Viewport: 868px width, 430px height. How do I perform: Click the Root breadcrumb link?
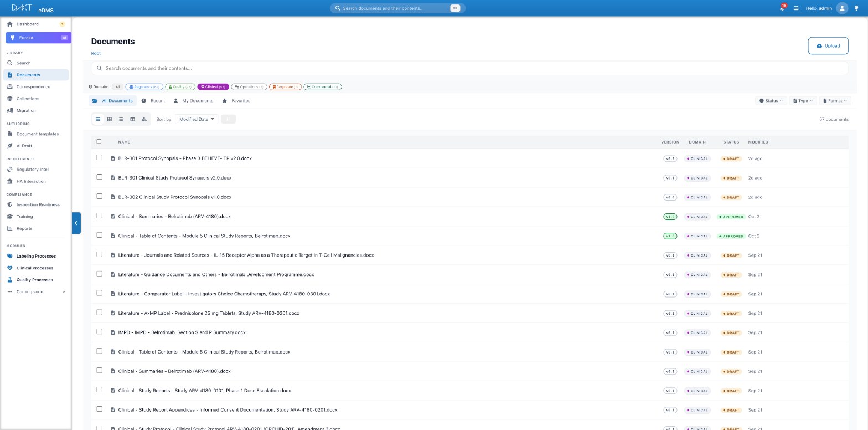point(96,53)
